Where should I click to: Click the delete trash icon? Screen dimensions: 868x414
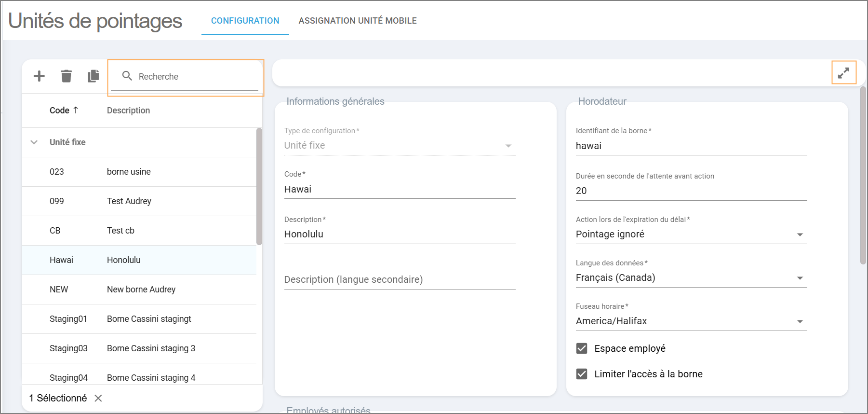click(x=66, y=76)
